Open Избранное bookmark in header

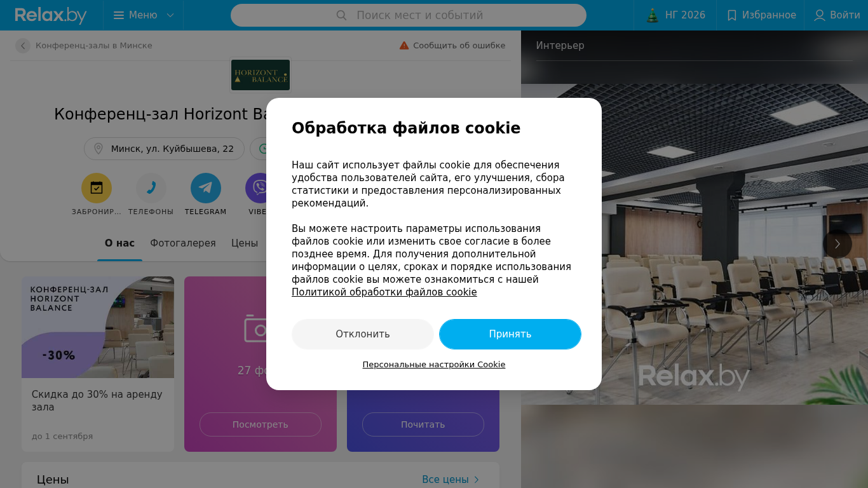pyautogui.click(x=761, y=15)
